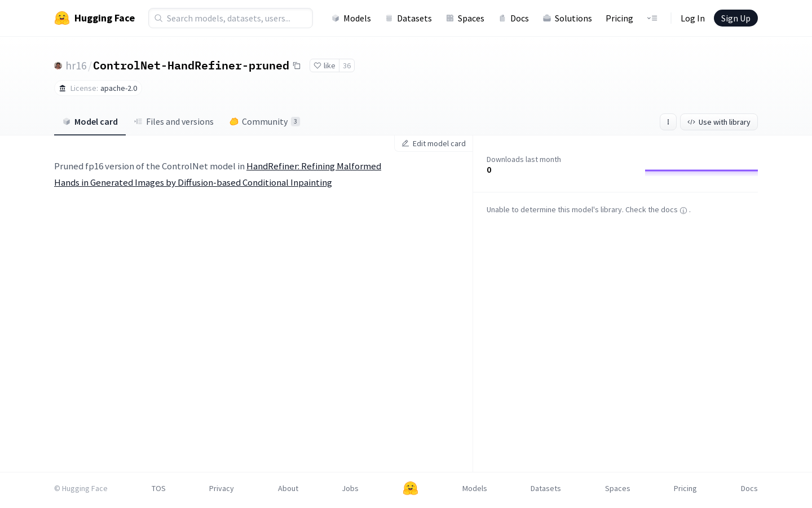Screen dimensions: 812x508
Task: Switch to the Files and versions tab
Action: tap(174, 122)
